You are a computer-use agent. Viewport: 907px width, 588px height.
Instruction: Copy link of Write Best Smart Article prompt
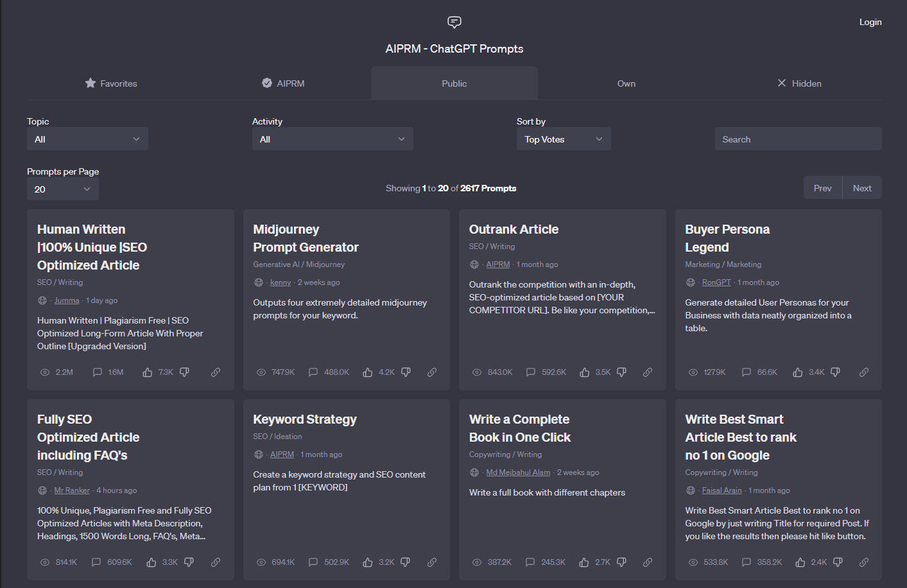pyautogui.click(x=864, y=562)
